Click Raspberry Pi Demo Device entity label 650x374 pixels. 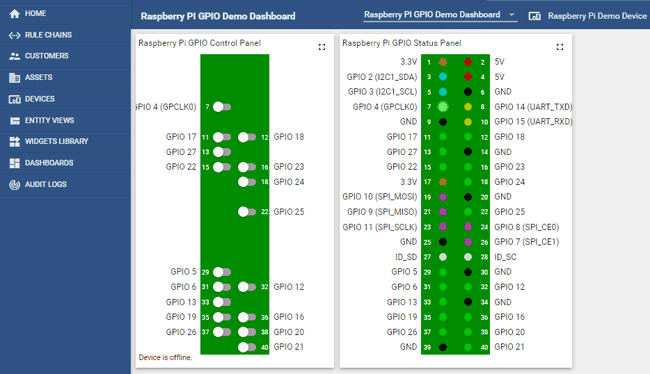point(597,16)
